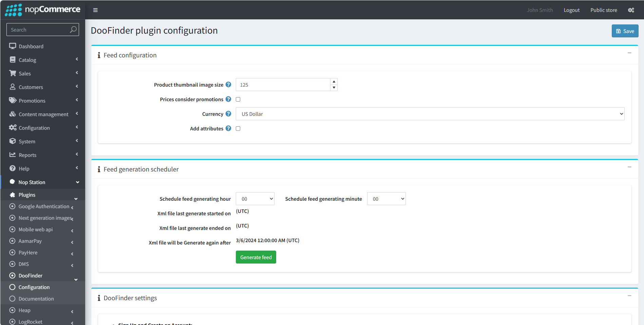Click the Generate feed button

tap(256, 257)
